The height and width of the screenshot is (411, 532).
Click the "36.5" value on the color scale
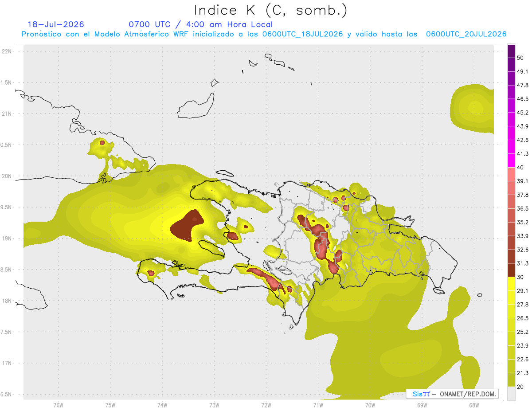coord(522,209)
